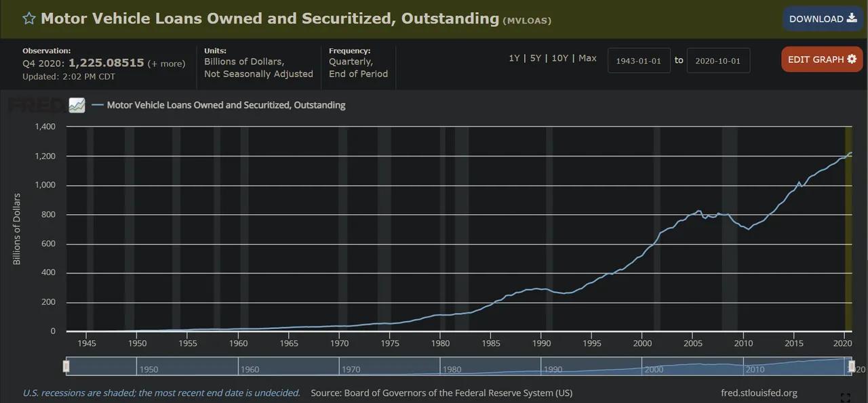Click the 'Updated: 2:02 PM CDT' text

[x=68, y=77]
